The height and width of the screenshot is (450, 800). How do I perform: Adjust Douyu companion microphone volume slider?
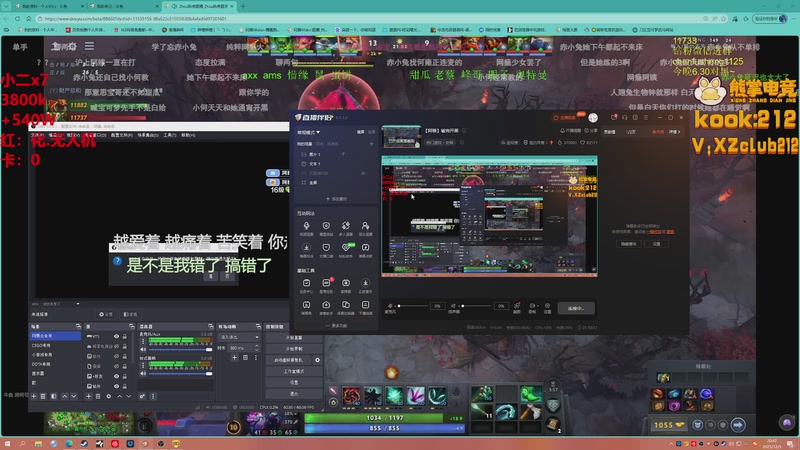[x=412, y=306]
